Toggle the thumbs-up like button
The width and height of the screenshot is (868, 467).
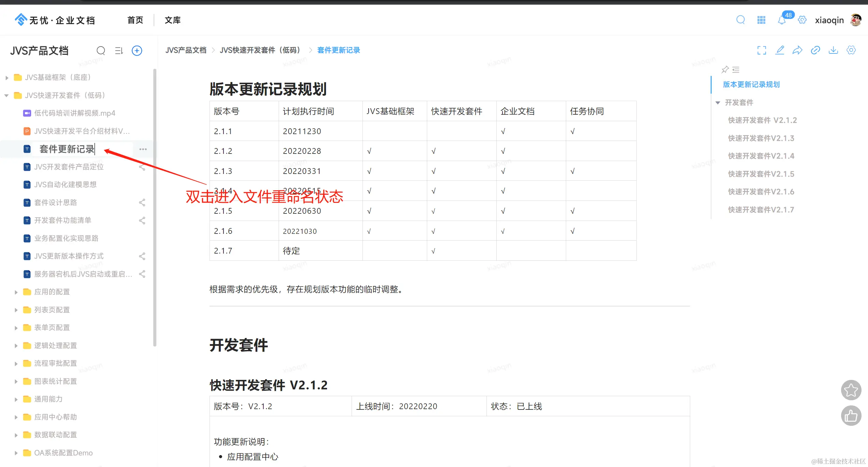pos(851,416)
